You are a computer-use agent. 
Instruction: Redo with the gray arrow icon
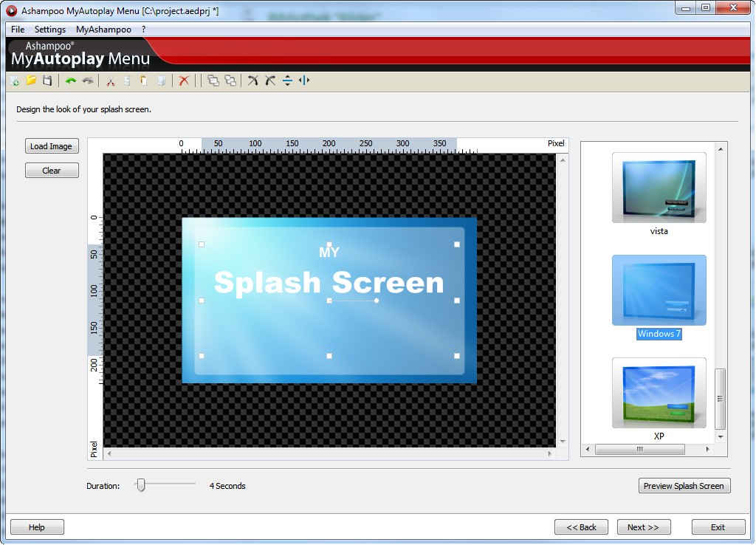click(88, 80)
